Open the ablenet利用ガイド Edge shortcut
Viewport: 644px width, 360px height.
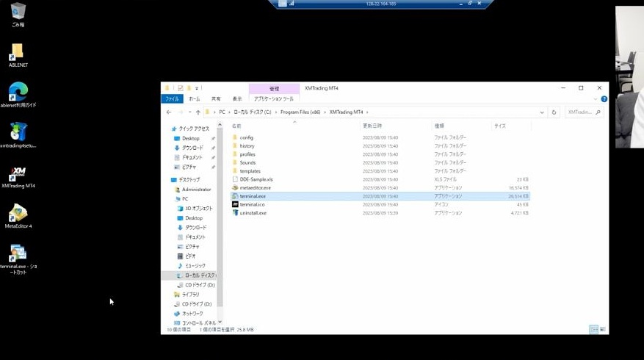coord(18,95)
